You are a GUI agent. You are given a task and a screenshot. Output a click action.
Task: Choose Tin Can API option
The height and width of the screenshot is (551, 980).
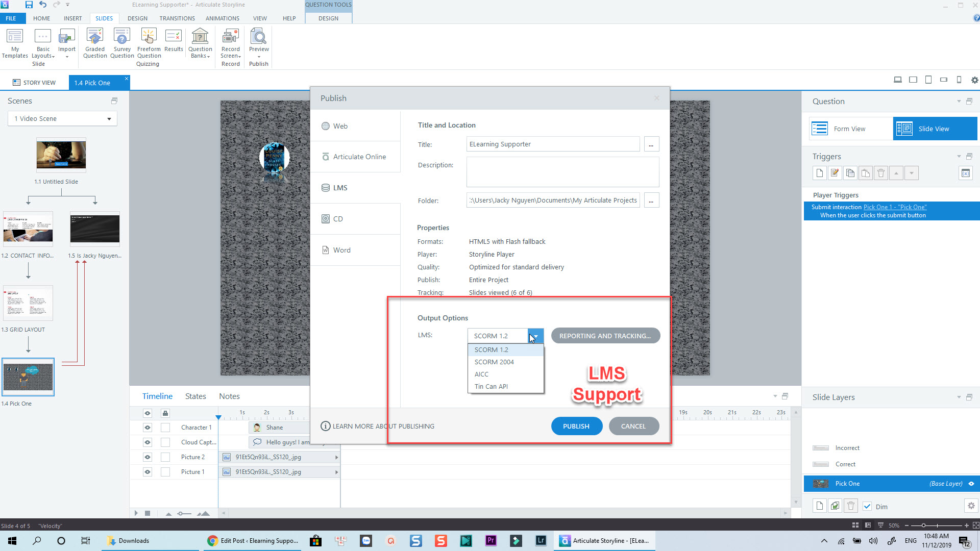point(491,387)
